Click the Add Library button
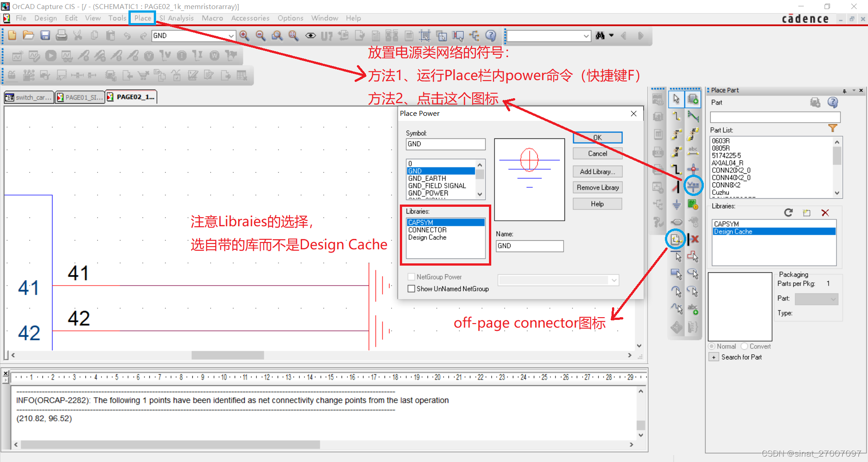The image size is (868, 462). coord(597,171)
